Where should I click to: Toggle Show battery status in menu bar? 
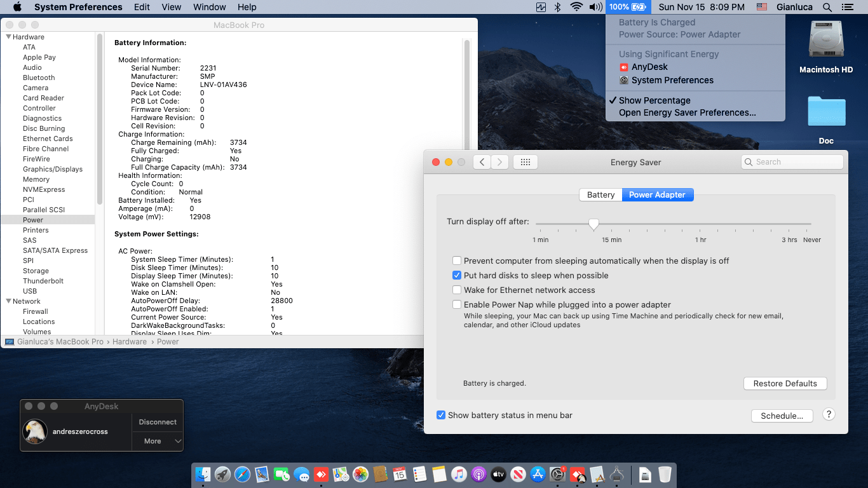coord(441,415)
